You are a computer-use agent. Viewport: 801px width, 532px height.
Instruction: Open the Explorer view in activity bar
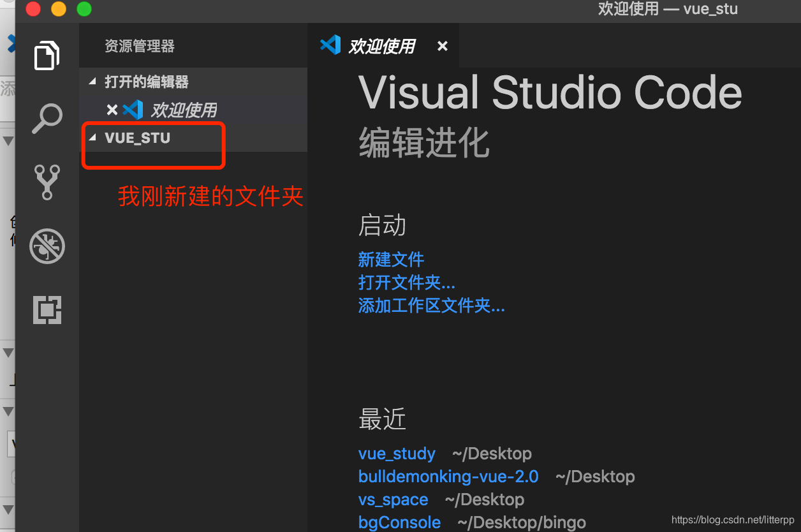(x=47, y=55)
